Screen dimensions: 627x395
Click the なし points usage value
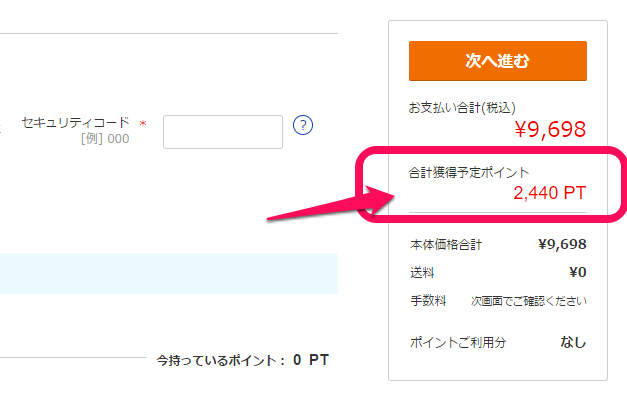[x=573, y=342]
